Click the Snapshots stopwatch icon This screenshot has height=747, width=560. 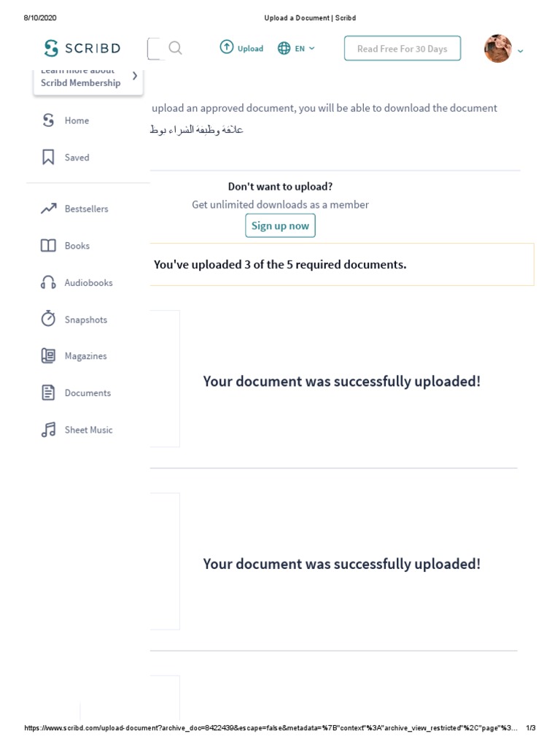[48, 318]
